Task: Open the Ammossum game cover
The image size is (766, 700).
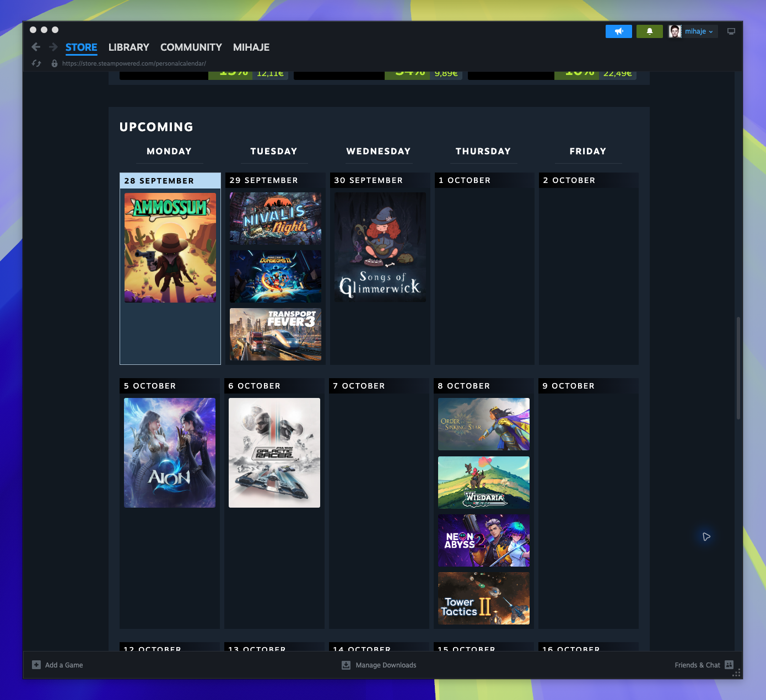Action: point(170,247)
